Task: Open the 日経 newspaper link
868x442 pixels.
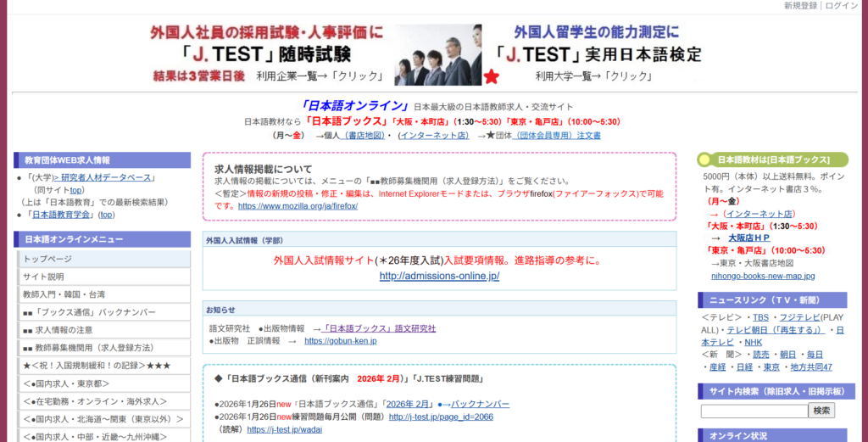Action: 744,367
